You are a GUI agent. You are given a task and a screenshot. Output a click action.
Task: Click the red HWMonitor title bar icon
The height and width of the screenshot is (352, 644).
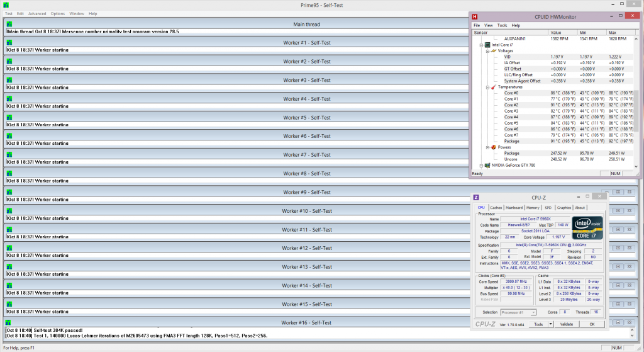(475, 17)
